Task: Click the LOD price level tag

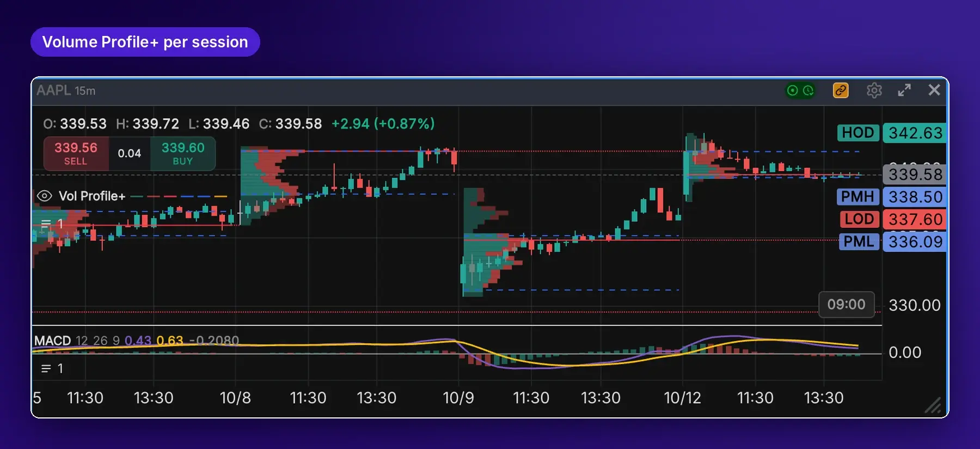Action: [x=860, y=219]
